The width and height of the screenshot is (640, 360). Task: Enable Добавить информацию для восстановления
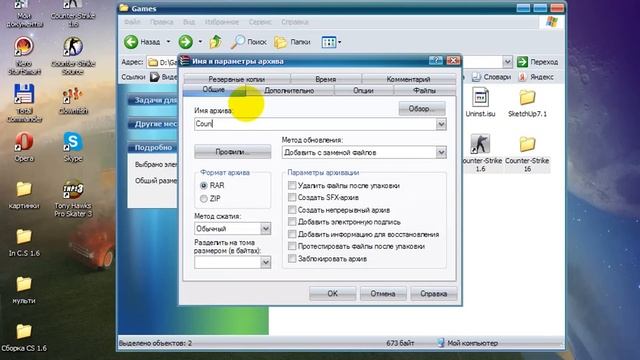coord(292,234)
